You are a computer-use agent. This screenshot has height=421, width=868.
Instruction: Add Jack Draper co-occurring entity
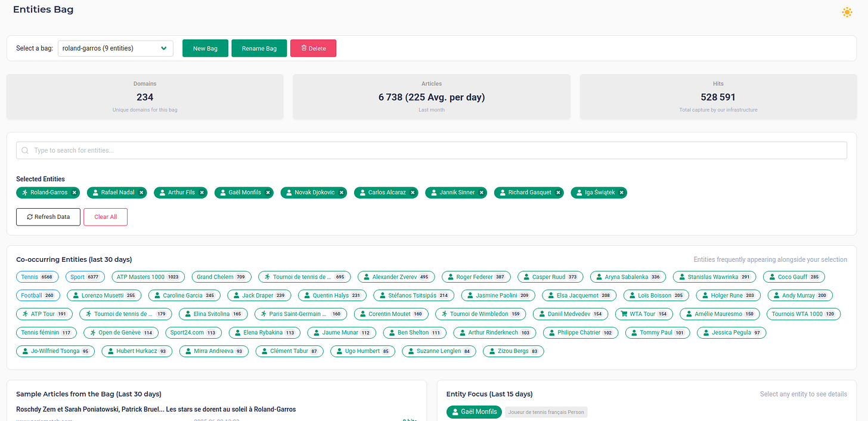coord(259,295)
